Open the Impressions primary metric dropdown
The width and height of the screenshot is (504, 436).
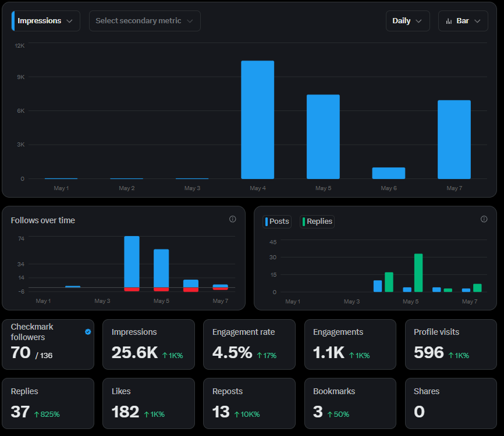pyautogui.click(x=45, y=21)
